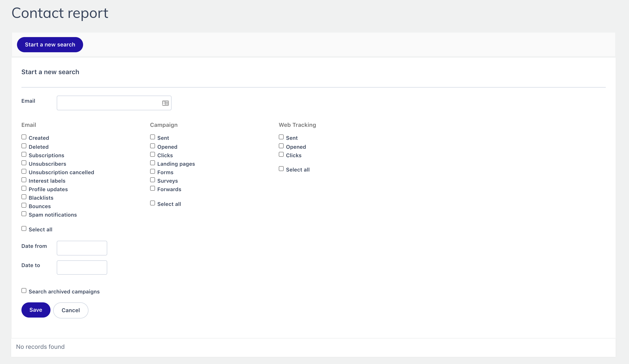Viewport: 629px width, 364px height.
Task: Click the Save button
Action: click(x=36, y=310)
